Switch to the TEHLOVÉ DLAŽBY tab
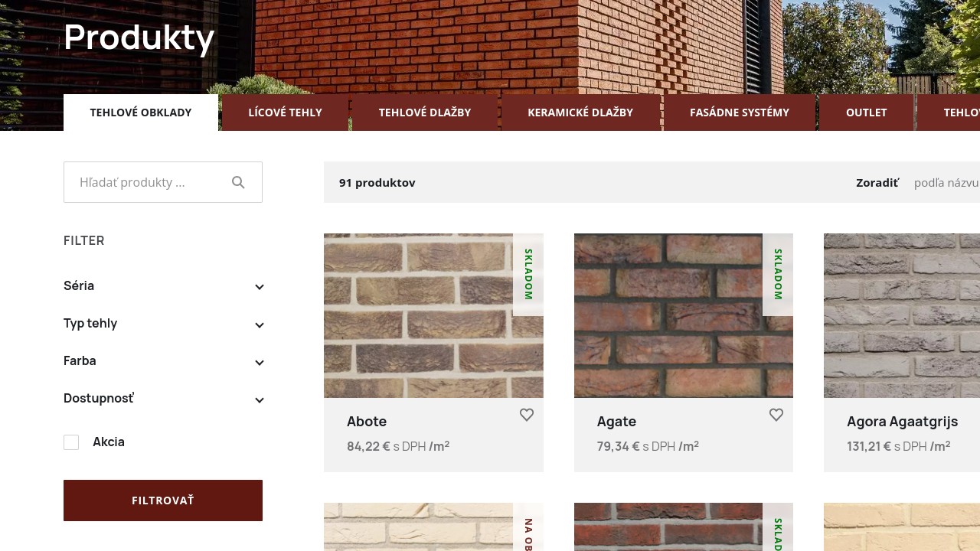Image resolution: width=980 pixels, height=551 pixels. (425, 112)
